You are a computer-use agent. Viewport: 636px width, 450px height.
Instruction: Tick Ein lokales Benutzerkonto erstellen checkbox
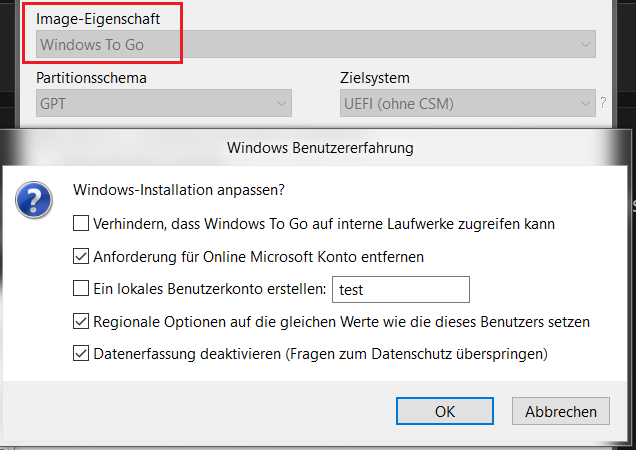tap(81, 289)
